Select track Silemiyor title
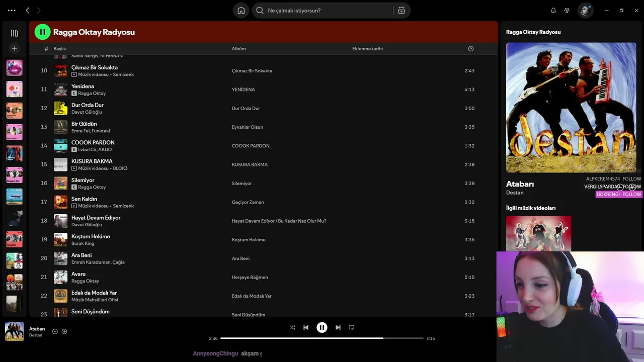Image resolution: width=644 pixels, height=362 pixels. [x=83, y=180]
